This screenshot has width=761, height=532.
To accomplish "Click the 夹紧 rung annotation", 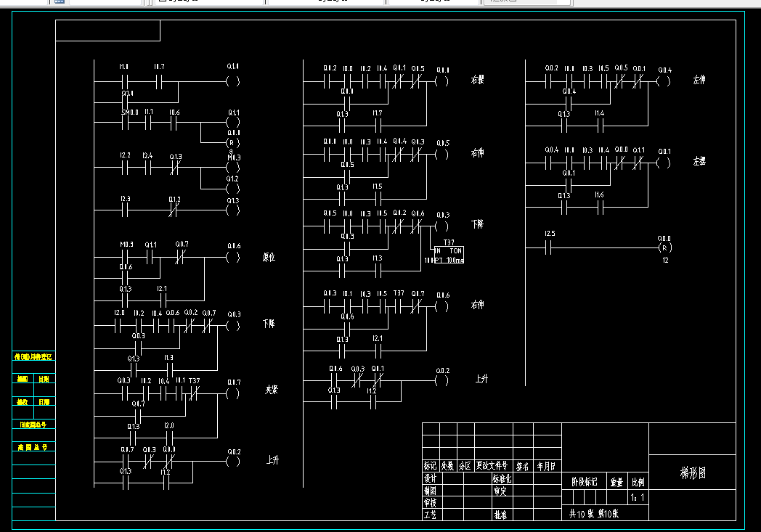I will [272, 390].
